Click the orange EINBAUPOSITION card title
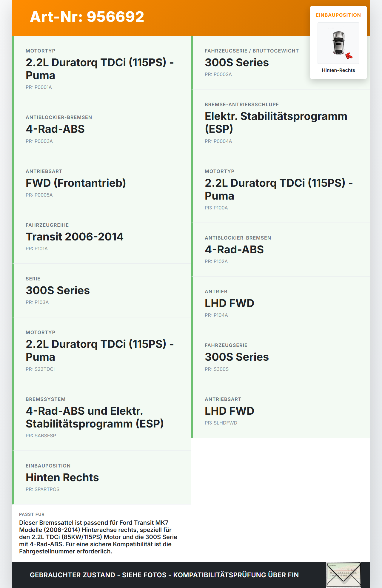382x588 pixels. pyautogui.click(x=338, y=15)
